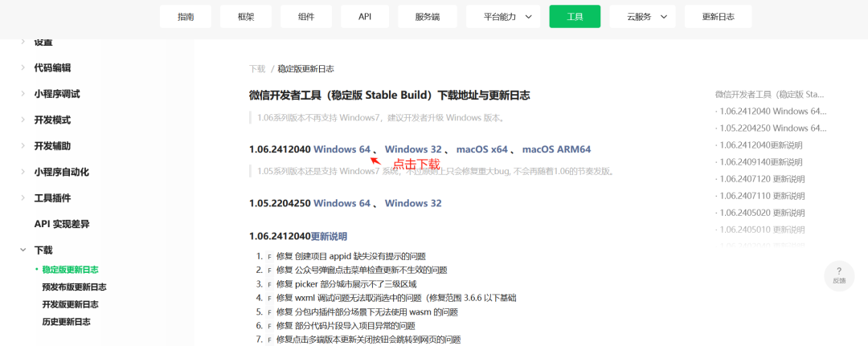Expand the 小程序自动化 sidebar section
This screenshot has width=868, height=346.
tap(61, 172)
